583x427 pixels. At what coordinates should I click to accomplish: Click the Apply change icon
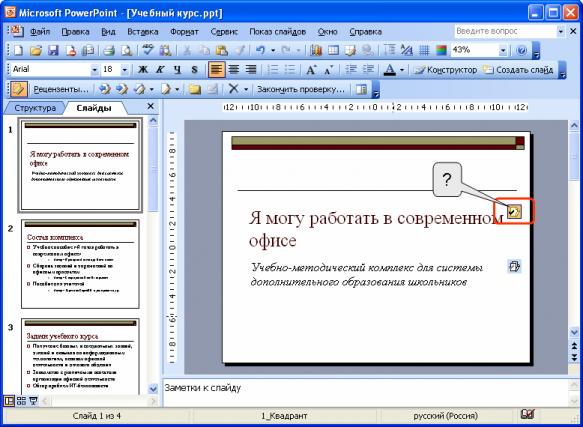click(x=139, y=90)
